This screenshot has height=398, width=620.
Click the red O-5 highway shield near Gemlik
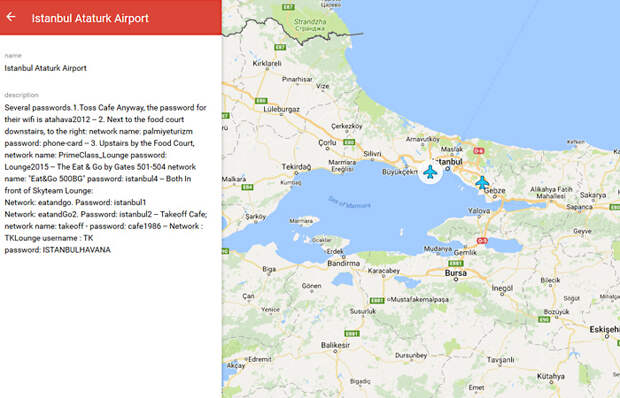[481, 241]
